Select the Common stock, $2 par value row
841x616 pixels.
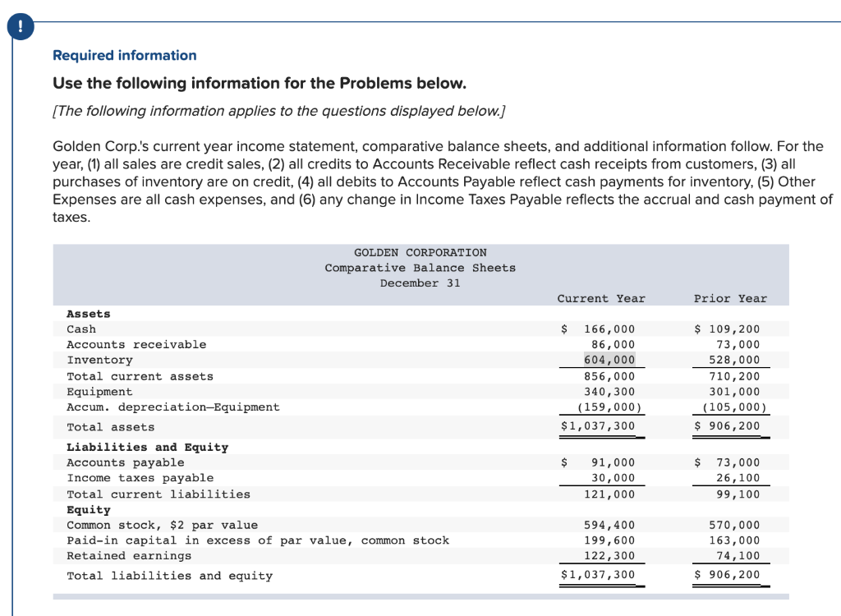pos(163,524)
